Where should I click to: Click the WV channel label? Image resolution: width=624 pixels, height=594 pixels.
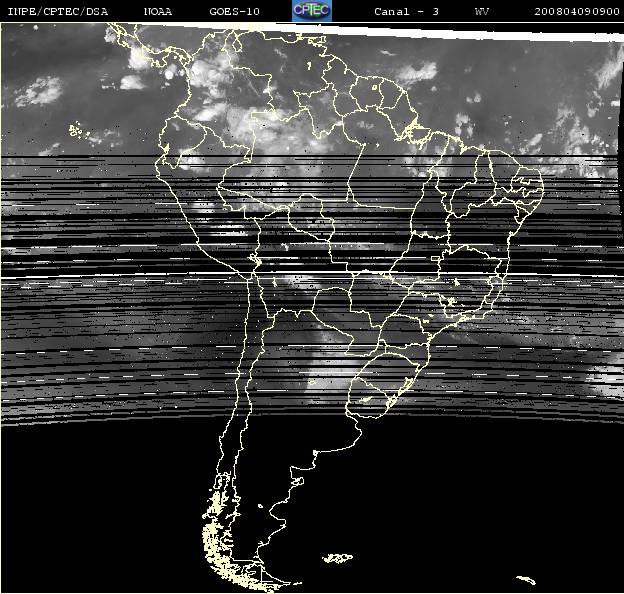(x=482, y=12)
